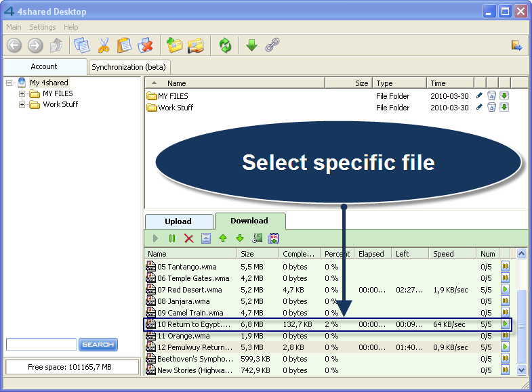Sort file list by Time column

[450, 83]
